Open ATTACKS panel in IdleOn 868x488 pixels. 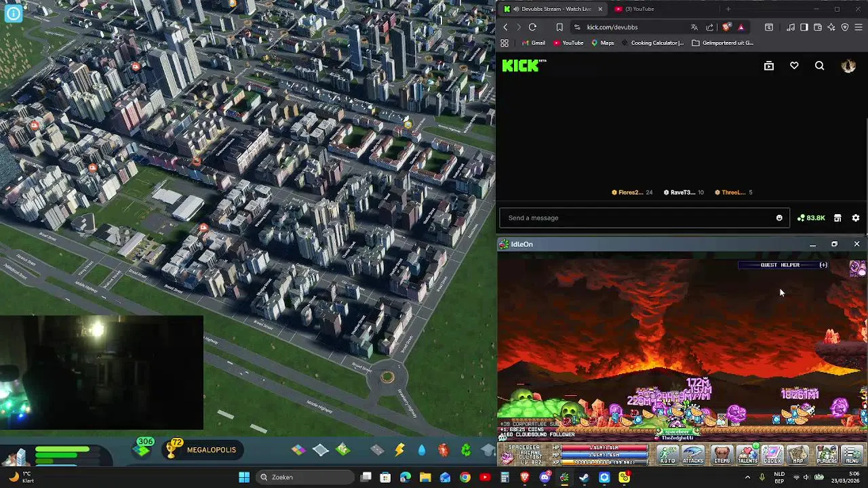[x=693, y=455]
